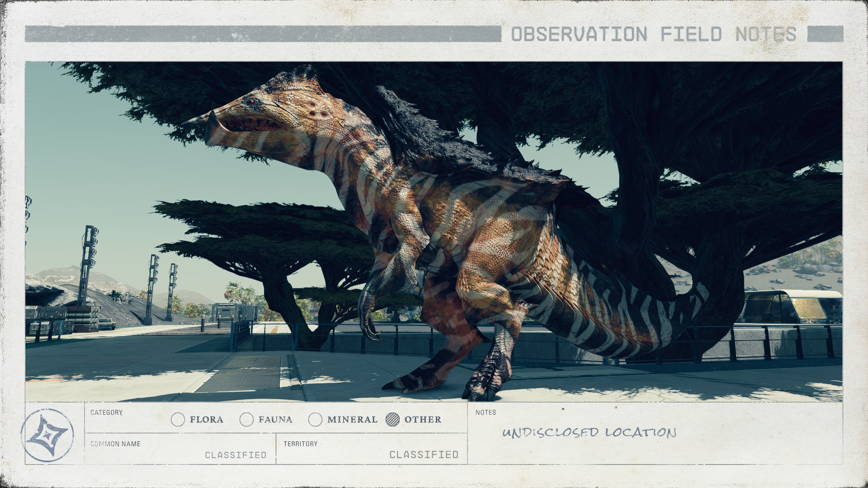Click the Observation Field Notes title
The image size is (868, 488).
point(654,34)
